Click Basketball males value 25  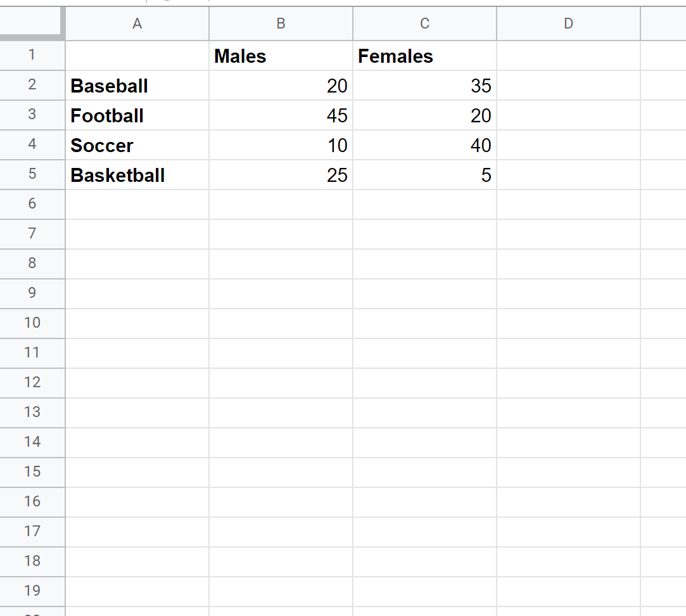coord(281,175)
